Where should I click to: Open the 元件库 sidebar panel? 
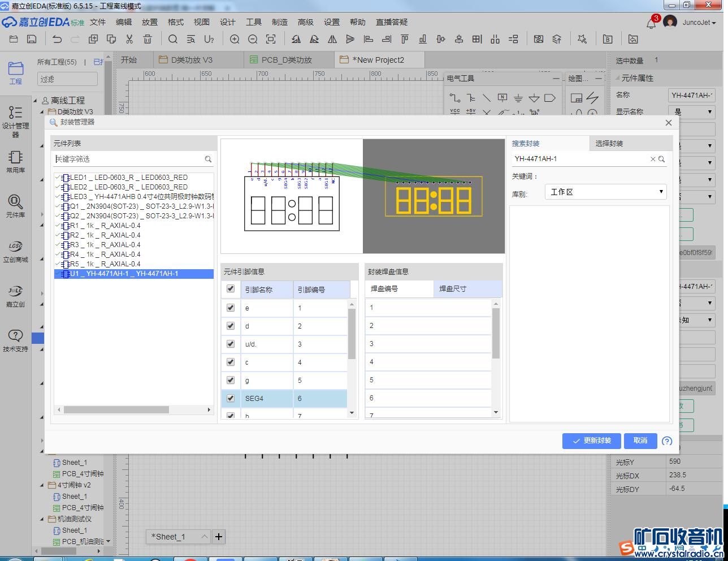(15, 206)
